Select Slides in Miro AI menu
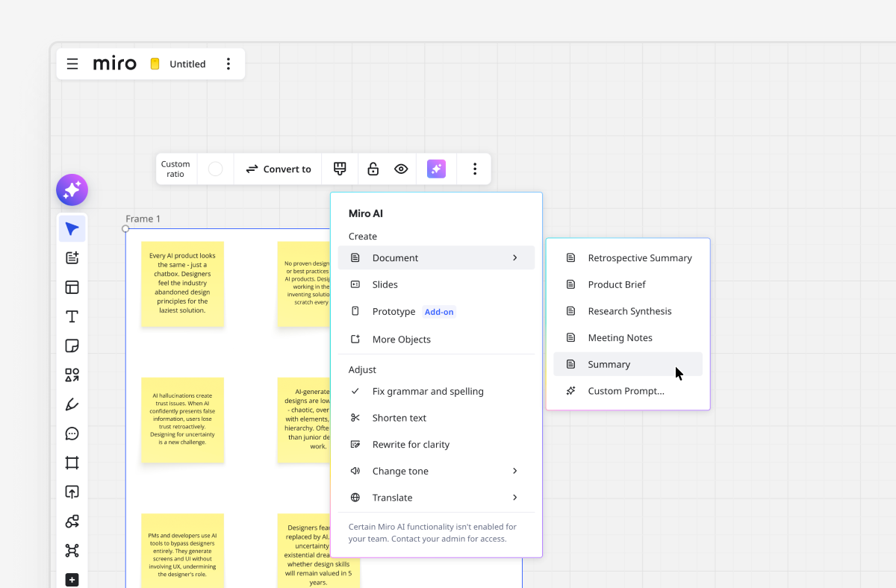The height and width of the screenshot is (588, 896). click(x=436, y=284)
